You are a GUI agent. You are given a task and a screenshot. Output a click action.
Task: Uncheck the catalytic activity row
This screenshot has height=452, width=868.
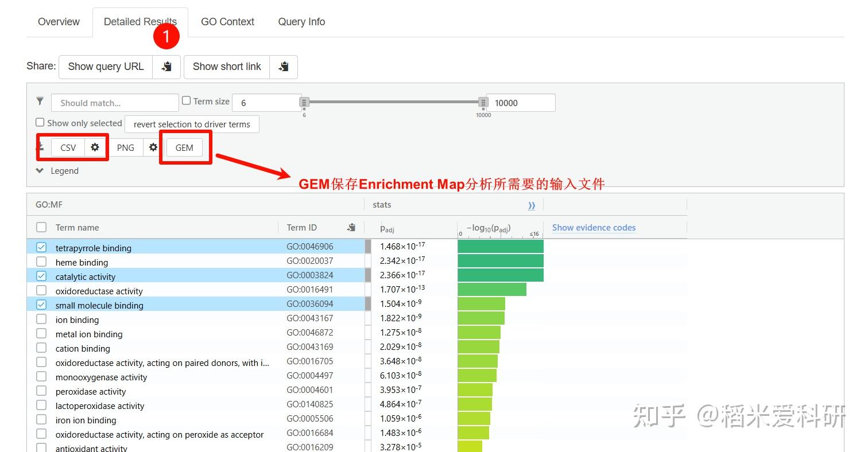coord(41,275)
